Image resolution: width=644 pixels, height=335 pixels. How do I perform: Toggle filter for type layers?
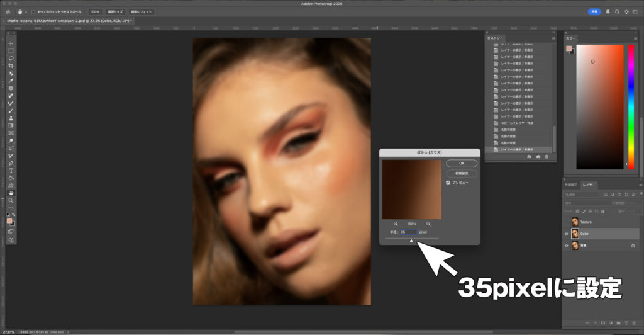click(619, 195)
